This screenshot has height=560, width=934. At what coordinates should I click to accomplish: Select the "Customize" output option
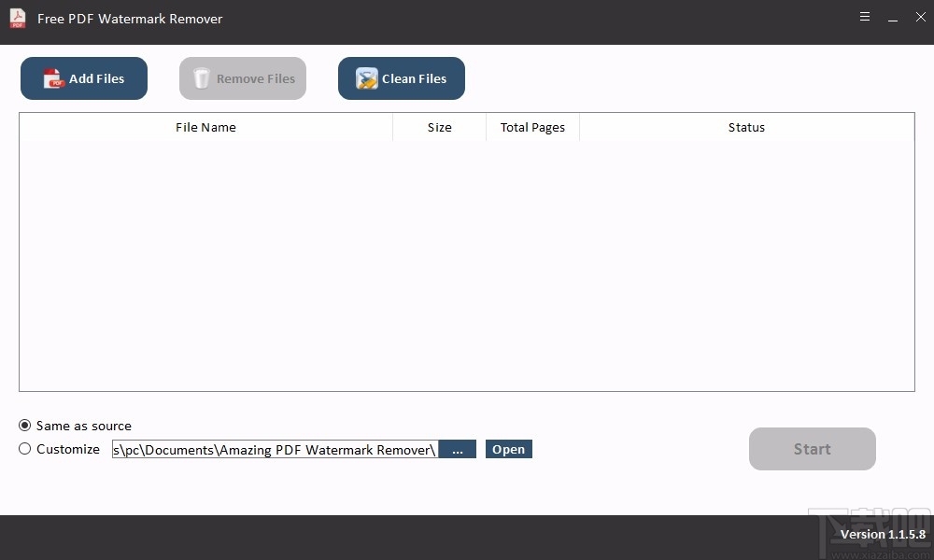pyautogui.click(x=25, y=449)
